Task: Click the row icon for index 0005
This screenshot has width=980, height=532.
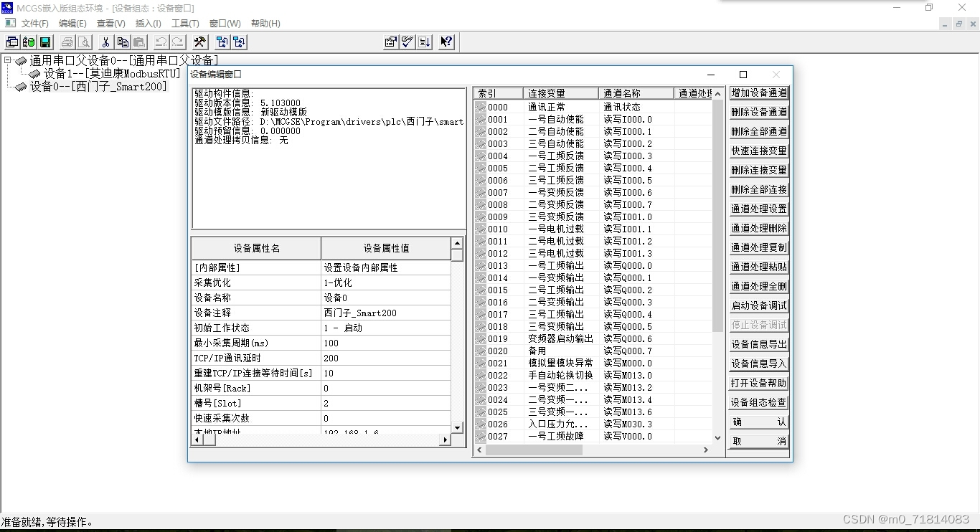Action: tap(481, 168)
